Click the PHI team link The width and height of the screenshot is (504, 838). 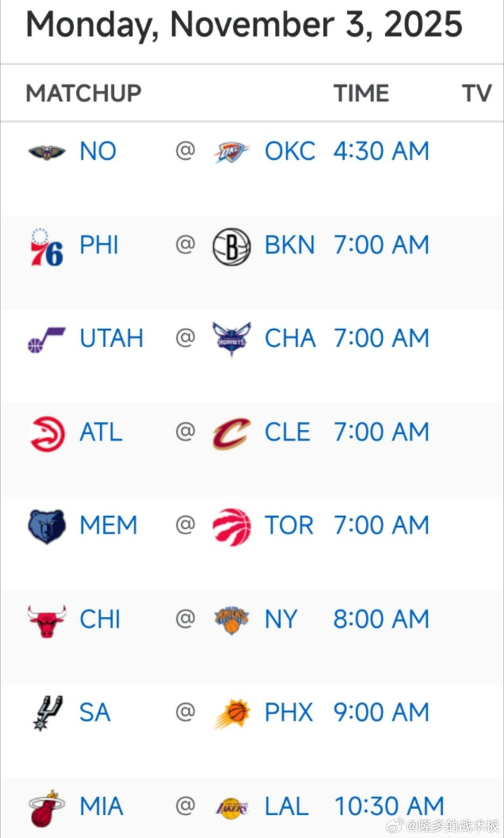[99, 244]
